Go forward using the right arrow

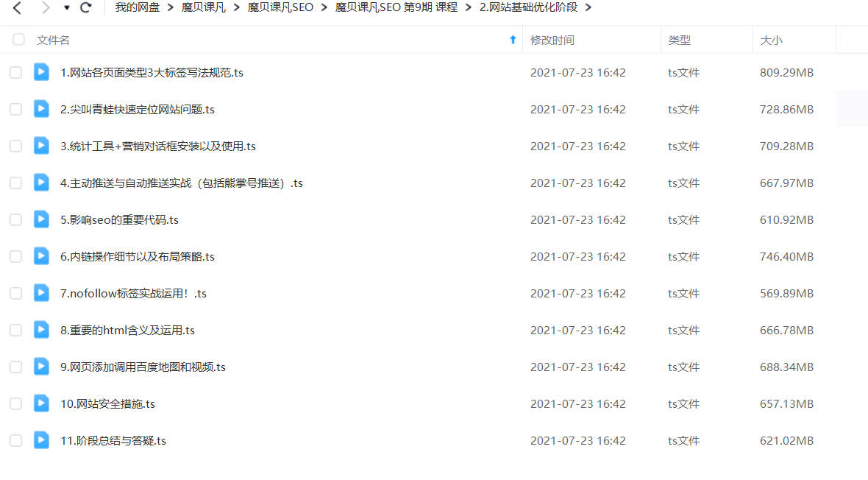click(46, 8)
